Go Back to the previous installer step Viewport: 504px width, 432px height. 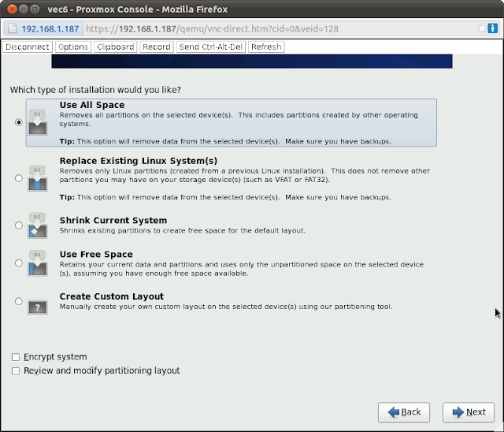click(x=404, y=412)
